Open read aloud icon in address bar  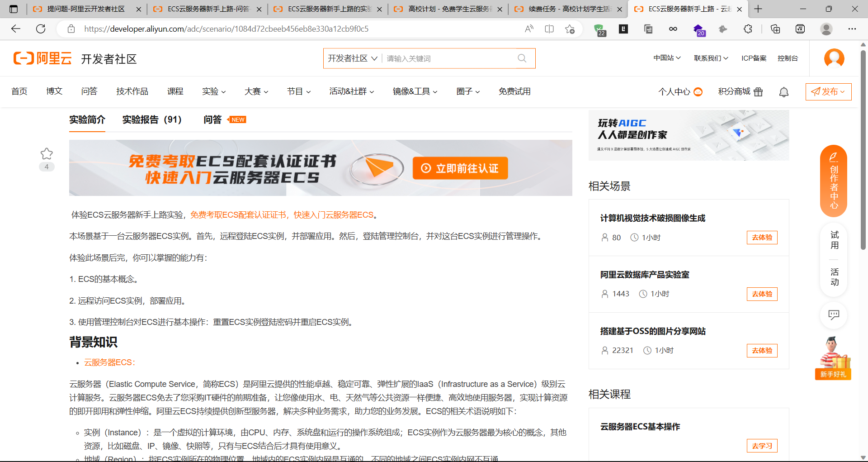(529, 29)
